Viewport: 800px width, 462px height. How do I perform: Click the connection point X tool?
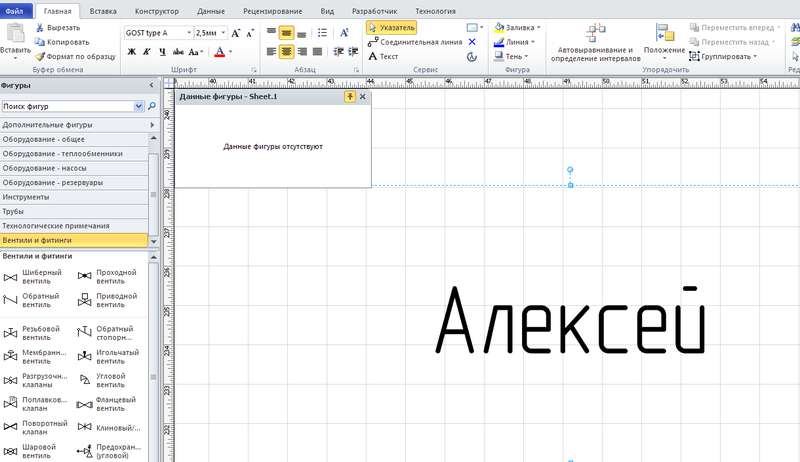click(x=472, y=42)
